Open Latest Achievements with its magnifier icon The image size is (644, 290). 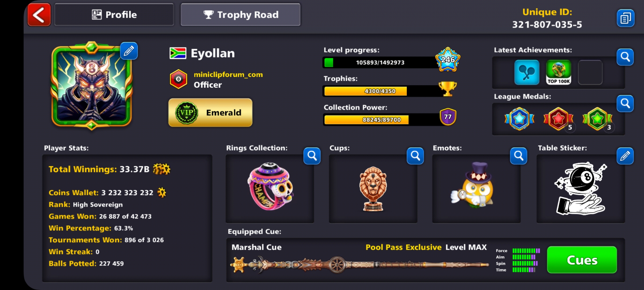(x=625, y=57)
